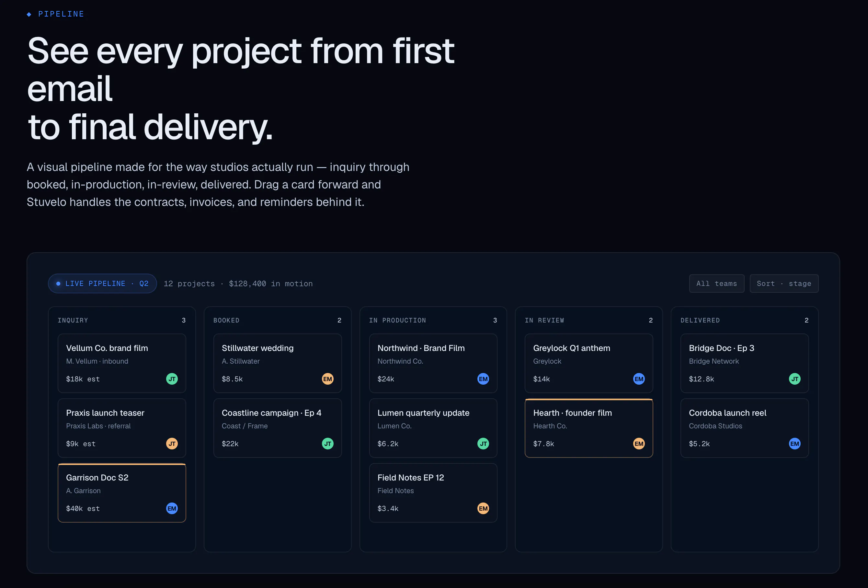The image size is (868, 588).
Task: Click the EM avatar on Hearth founder film
Action: pos(639,444)
